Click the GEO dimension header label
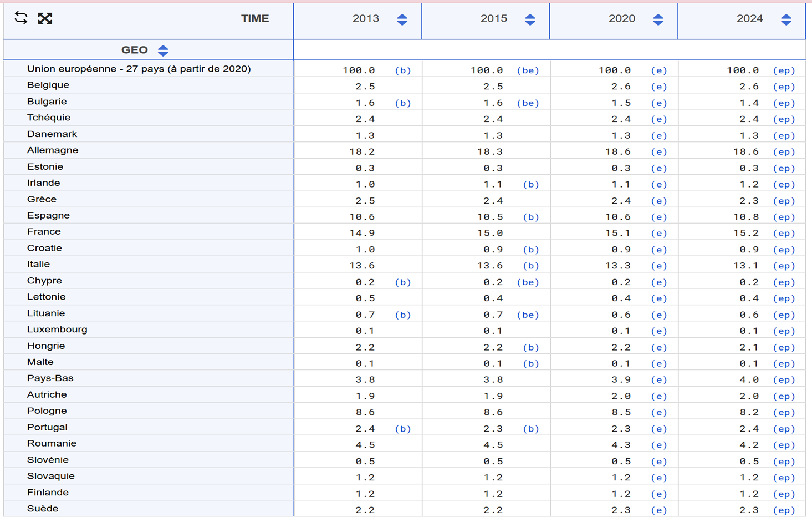Image resolution: width=812 pixels, height=527 pixels. [134, 50]
